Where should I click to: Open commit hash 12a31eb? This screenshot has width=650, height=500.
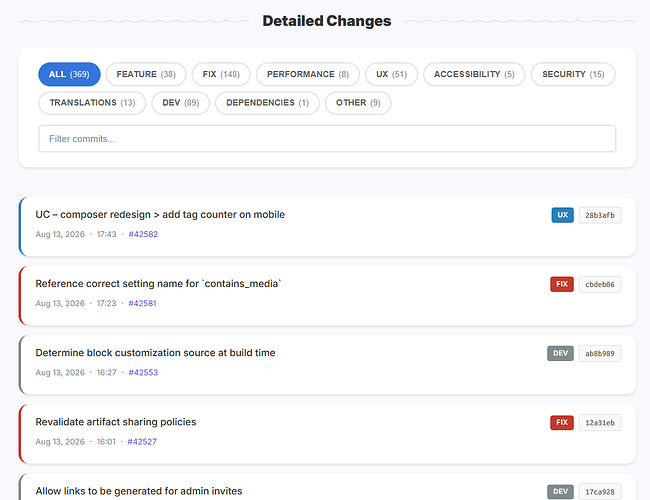pos(600,423)
